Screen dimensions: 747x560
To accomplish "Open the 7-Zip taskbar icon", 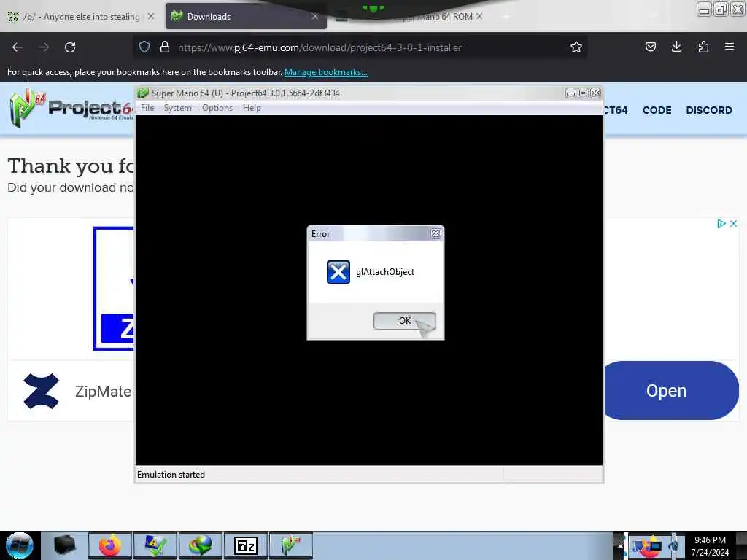I will click(246, 545).
